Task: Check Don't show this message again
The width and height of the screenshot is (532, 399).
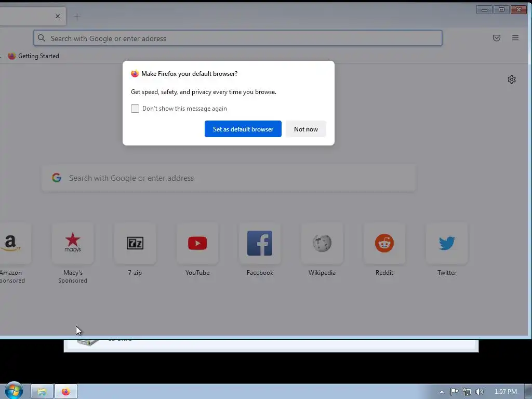Action: 135,109
